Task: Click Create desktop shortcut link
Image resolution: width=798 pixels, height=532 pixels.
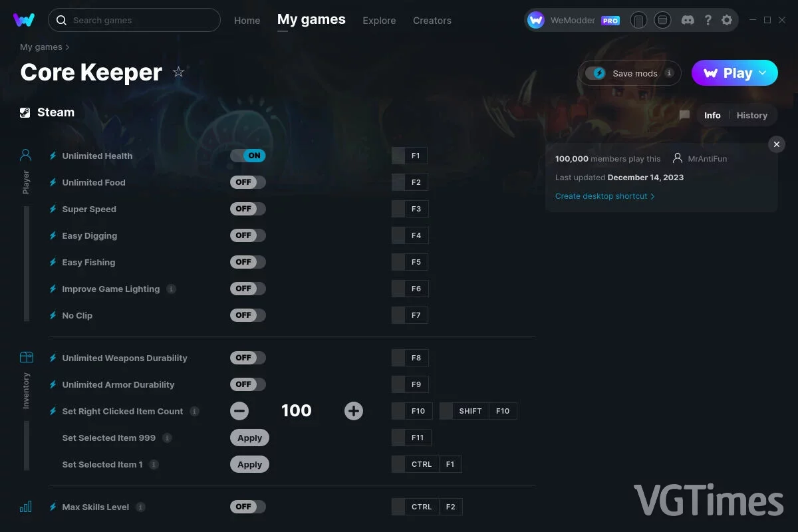Action: tap(604, 196)
